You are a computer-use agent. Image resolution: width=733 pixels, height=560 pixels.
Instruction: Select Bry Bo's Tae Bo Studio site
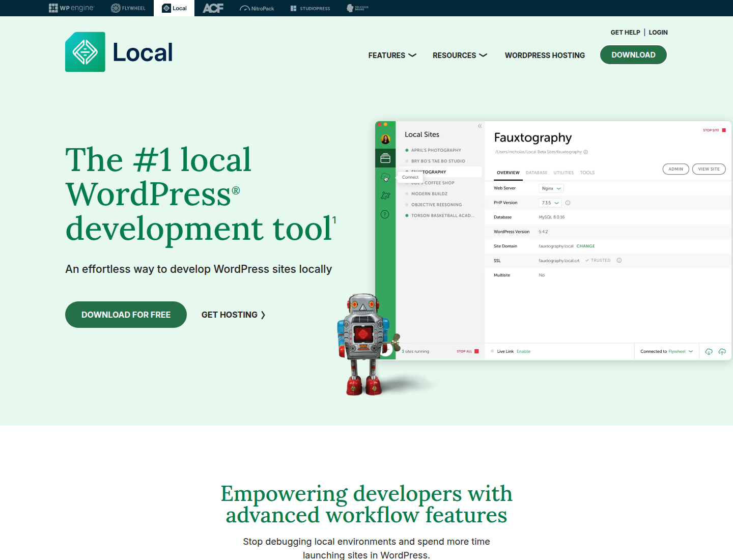coord(439,161)
